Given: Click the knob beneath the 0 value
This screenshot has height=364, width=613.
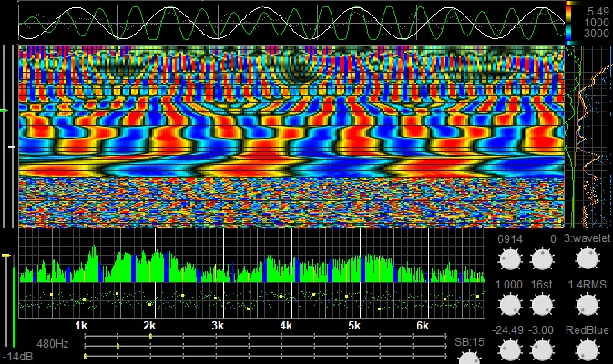Looking at the screenshot, I should [x=542, y=259].
